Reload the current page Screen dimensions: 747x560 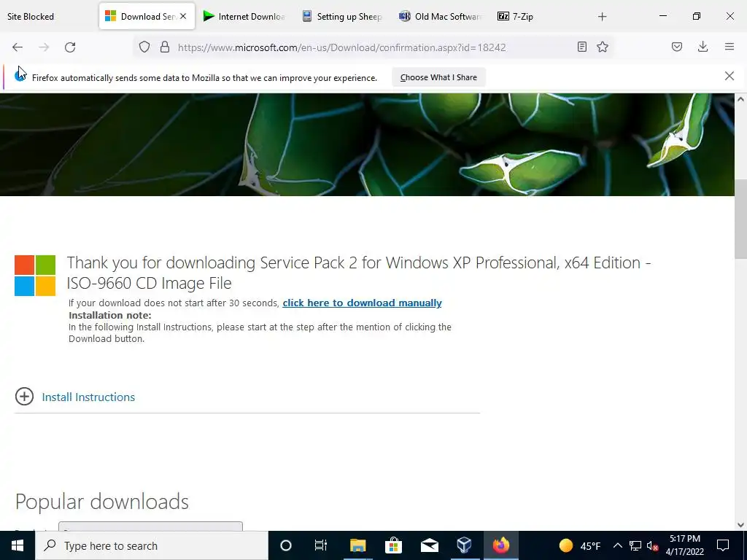pos(70,47)
